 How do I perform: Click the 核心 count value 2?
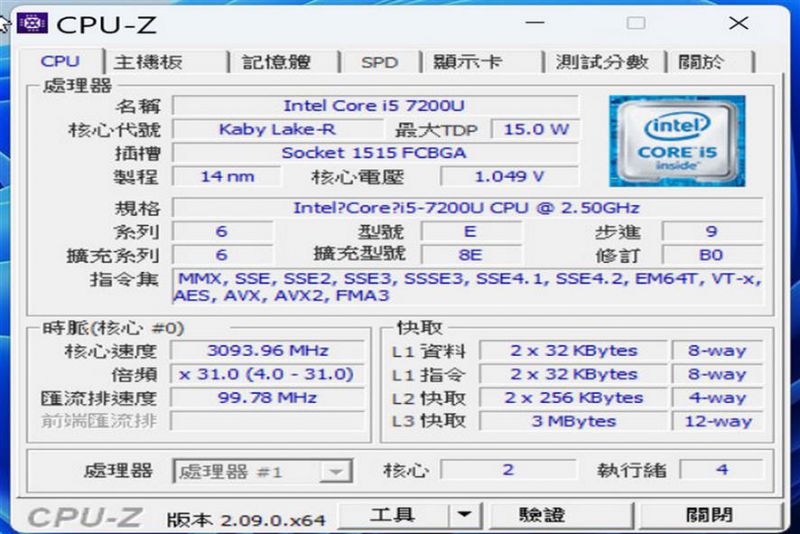pyautogui.click(x=508, y=469)
